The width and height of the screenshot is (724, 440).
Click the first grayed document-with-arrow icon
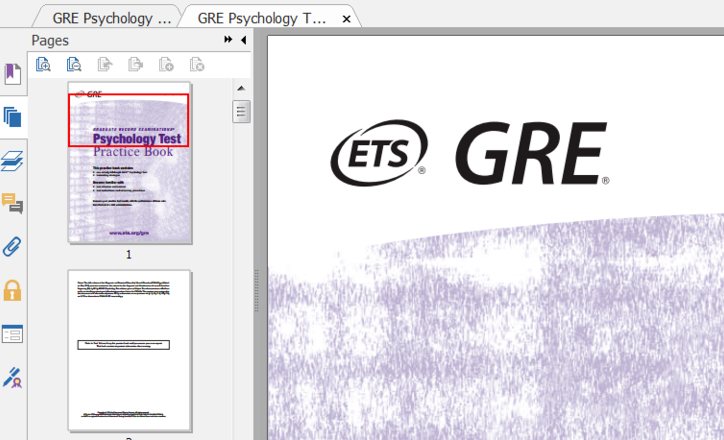(x=105, y=65)
